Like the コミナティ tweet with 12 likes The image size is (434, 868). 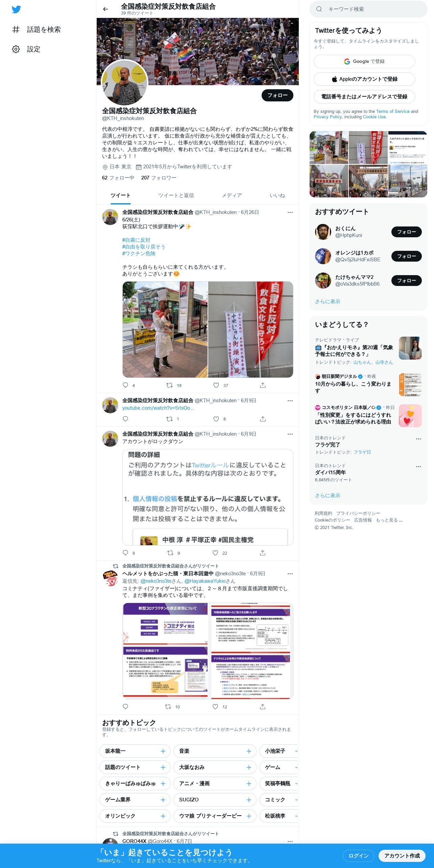pos(215,706)
